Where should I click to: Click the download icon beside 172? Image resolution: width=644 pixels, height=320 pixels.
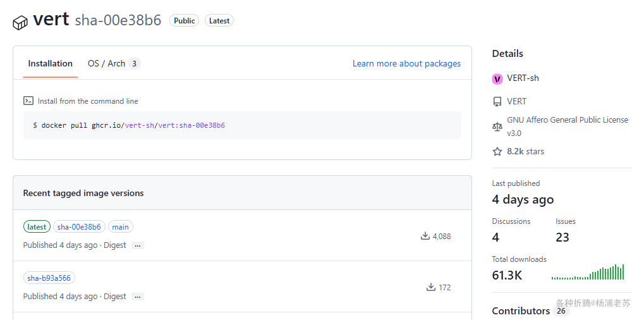click(431, 287)
